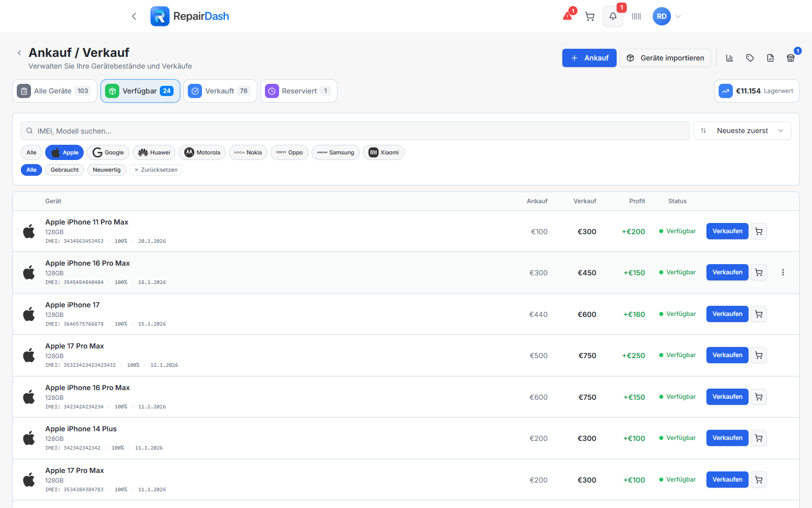Switch to Reserviert tab
This screenshot has height=508, width=812.
point(299,91)
